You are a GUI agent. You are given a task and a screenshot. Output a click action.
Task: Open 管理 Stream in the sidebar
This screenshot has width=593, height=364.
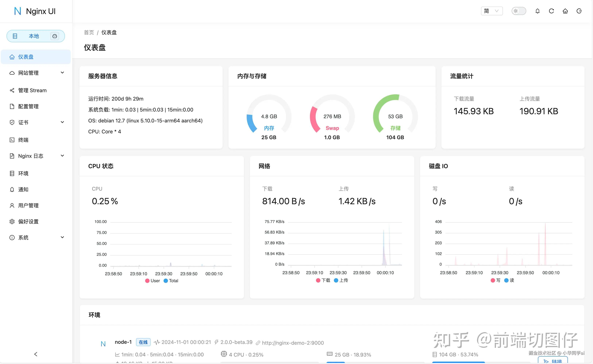click(32, 90)
